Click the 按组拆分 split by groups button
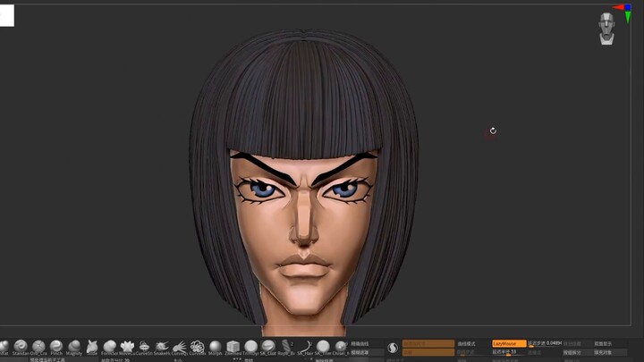This screenshot has width=644, height=362. [x=572, y=353]
